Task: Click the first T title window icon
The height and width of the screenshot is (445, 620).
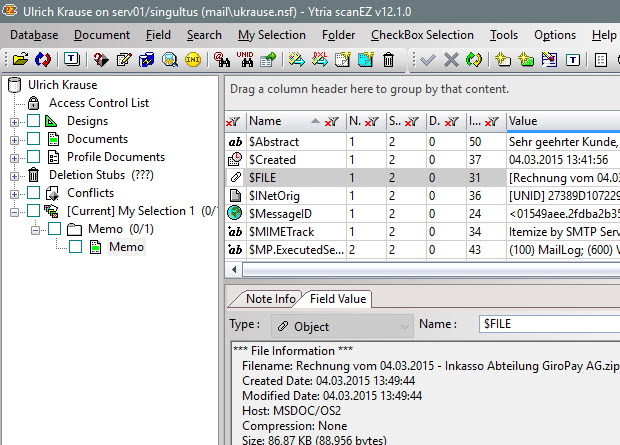Action: [x=72, y=60]
